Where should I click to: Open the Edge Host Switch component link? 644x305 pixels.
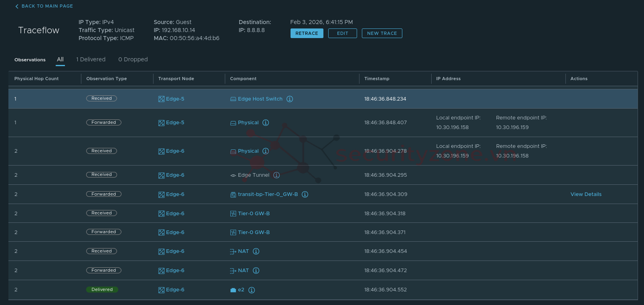point(260,99)
